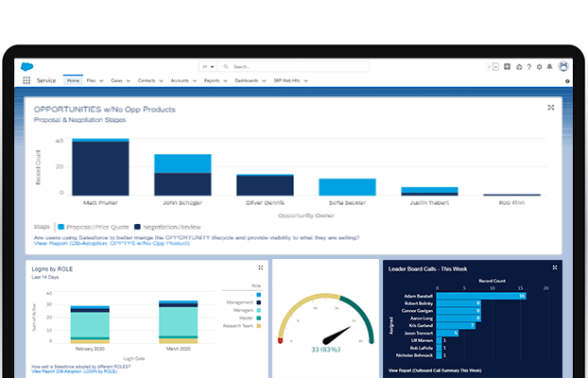The width and height of the screenshot is (588, 378).
Task: Click Justin Trabert's bar in the chart
Action: click(430, 191)
